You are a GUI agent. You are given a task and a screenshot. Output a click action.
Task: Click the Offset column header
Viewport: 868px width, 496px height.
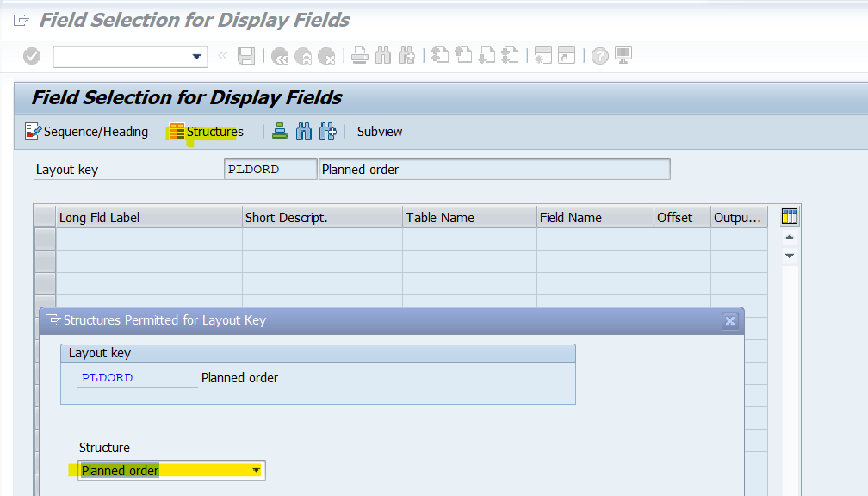pyautogui.click(x=682, y=218)
